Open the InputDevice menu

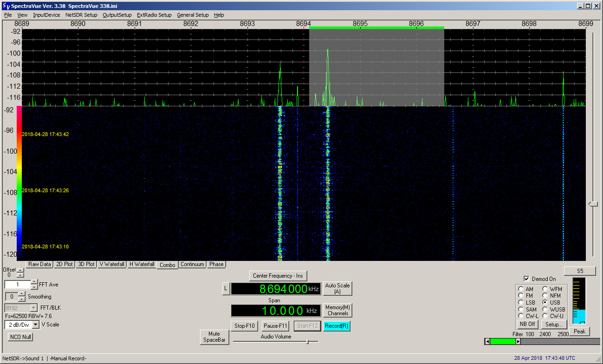point(46,15)
